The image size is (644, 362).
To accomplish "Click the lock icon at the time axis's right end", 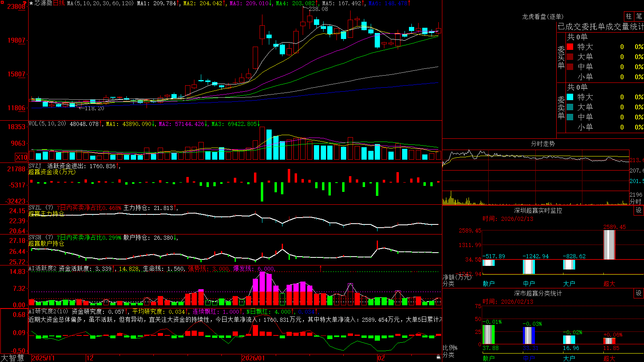I will click(438, 357).
